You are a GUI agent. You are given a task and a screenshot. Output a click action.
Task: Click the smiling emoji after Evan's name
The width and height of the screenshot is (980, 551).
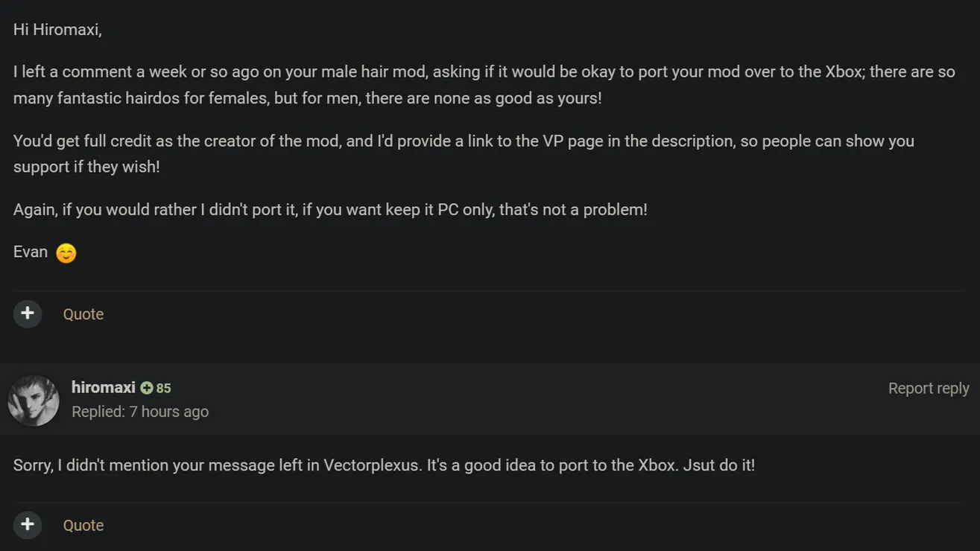66,253
